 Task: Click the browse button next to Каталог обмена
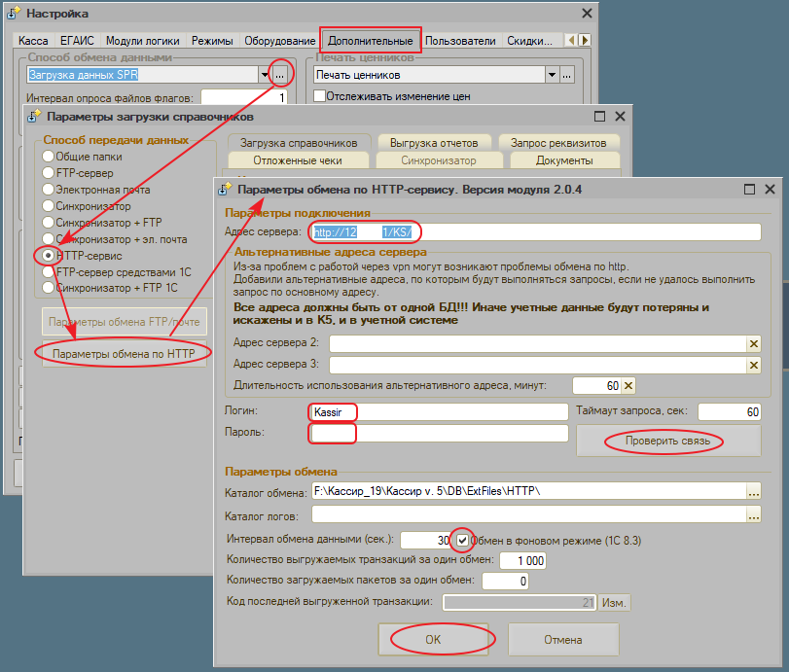click(753, 492)
